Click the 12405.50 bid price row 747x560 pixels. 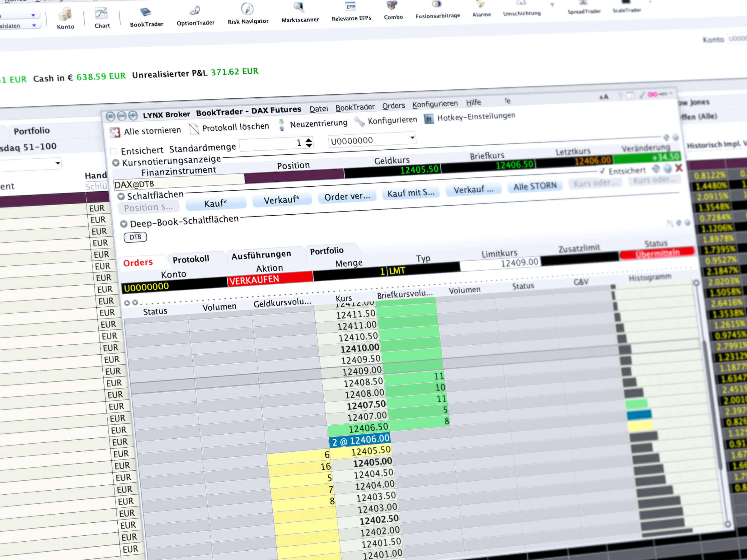click(x=361, y=452)
